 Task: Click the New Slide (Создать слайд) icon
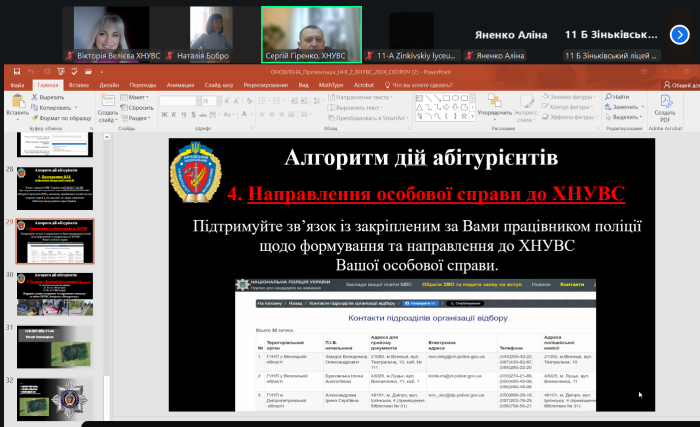[108, 100]
